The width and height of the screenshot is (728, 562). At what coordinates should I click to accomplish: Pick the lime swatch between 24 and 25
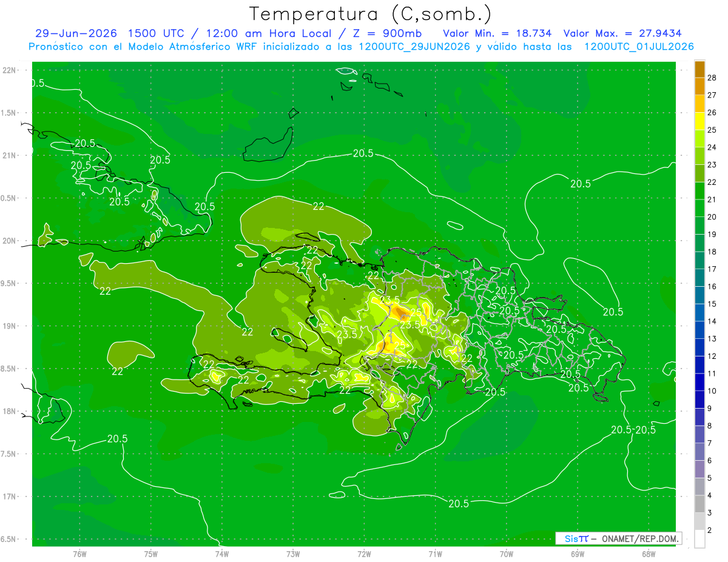pyautogui.click(x=699, y=139)
